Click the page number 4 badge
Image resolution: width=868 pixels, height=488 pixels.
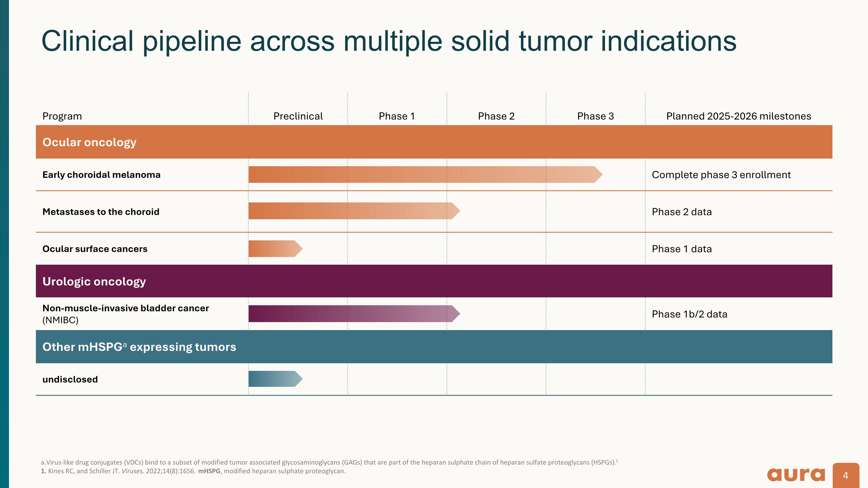(845, 475)
